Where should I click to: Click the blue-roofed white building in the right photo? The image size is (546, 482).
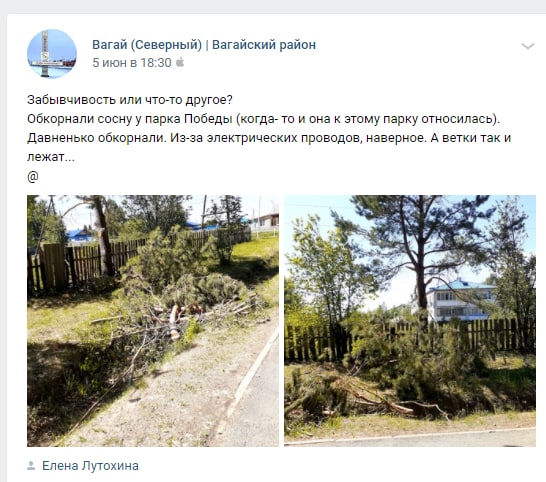[x=460, y=300]
